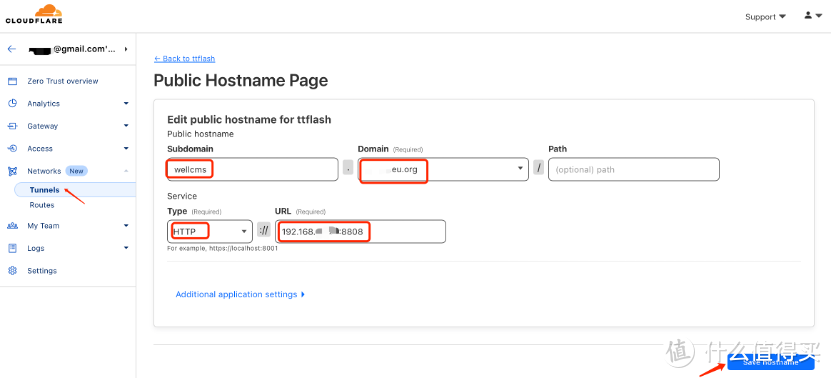Select Tunnels in the sidebar

(45, 190)
